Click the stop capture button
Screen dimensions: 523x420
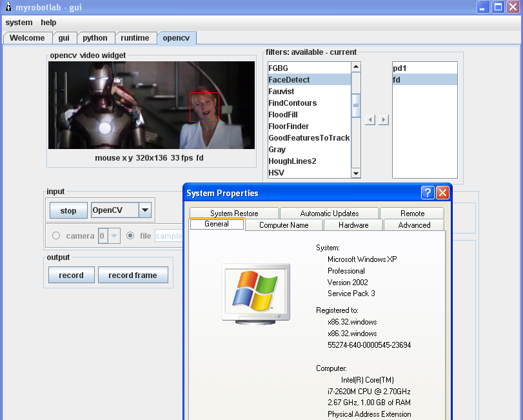[68, 210]
